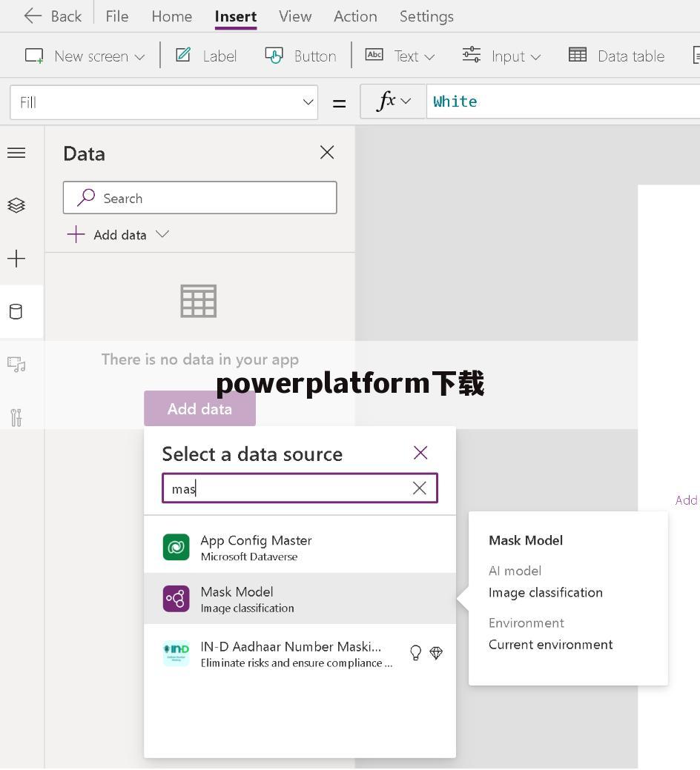Image resolution: width=700 pixels, height=770 pixels.
Task: Close the Select a data source dialog
Action: [x=420, y=452]
